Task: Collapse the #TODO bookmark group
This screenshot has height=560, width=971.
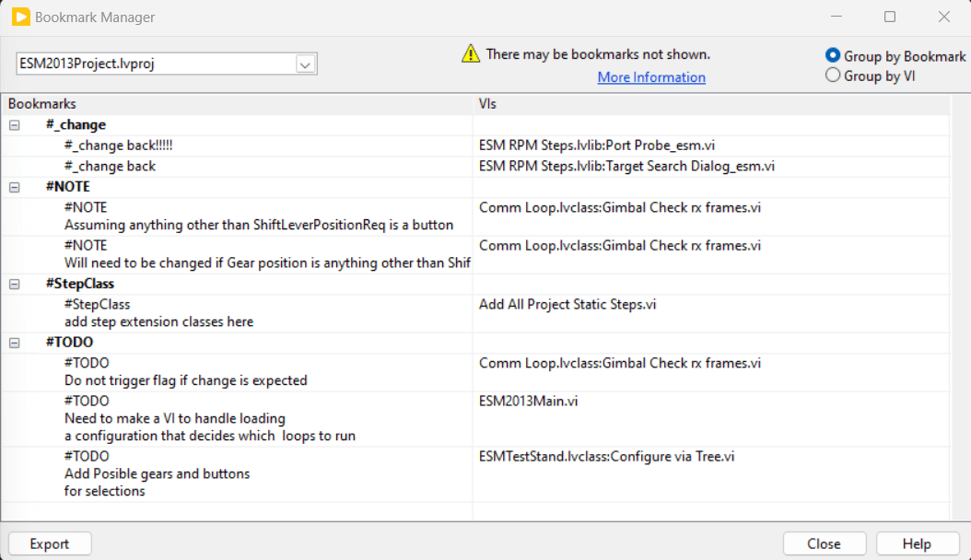Action: click(14, 343)
